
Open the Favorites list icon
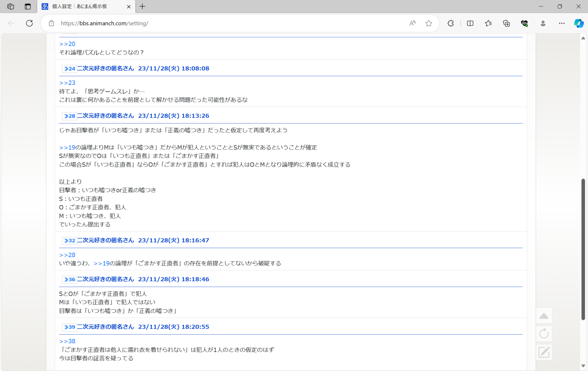488,23
